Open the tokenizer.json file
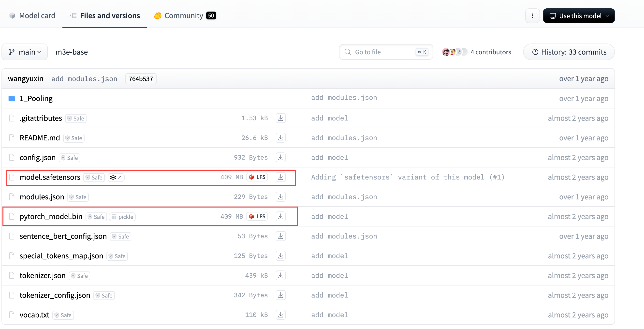The height and width of the screenshot is (329, 644). click(x=43, y=275)
